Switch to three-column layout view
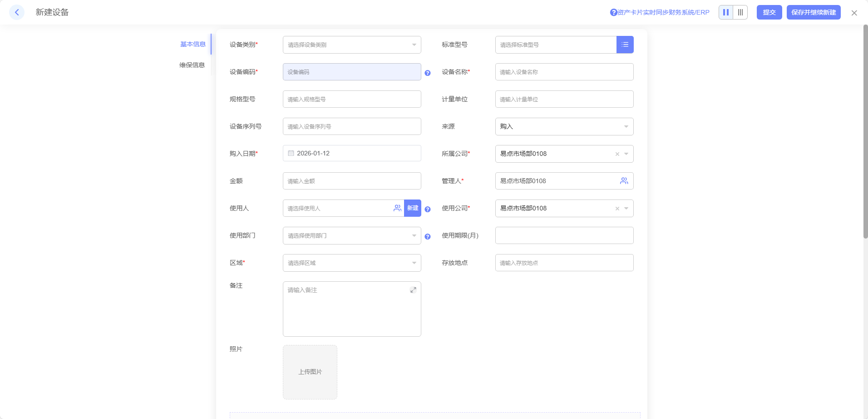 pyautogui.click(x=740, y=12)
